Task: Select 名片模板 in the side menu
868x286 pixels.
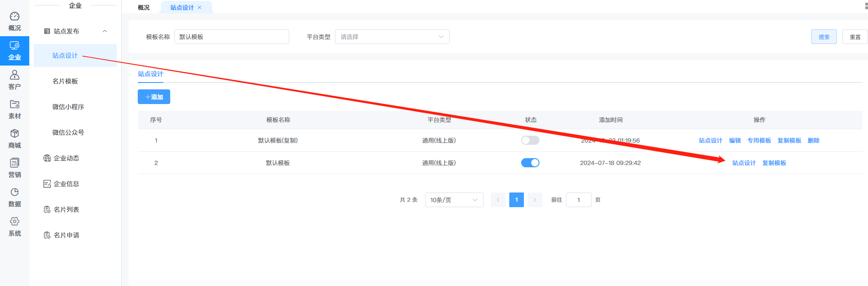Action: tap(65, 81)
